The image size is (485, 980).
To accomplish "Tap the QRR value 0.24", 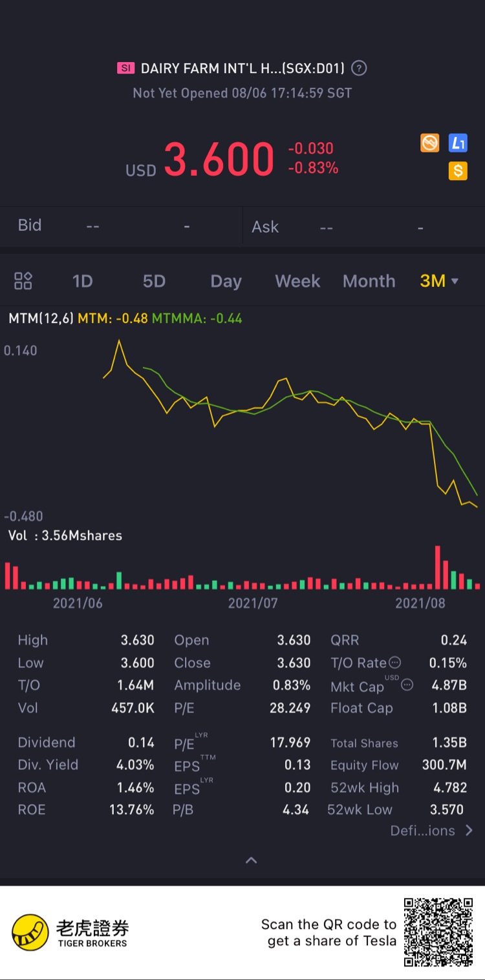I will pyautogui.click(x=454, y=640).
